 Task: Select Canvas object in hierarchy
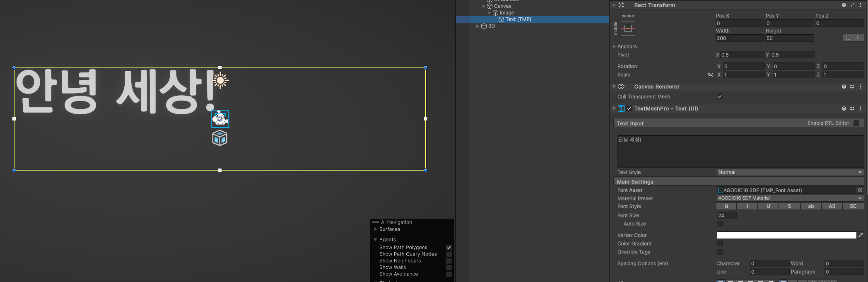(502, 6)
